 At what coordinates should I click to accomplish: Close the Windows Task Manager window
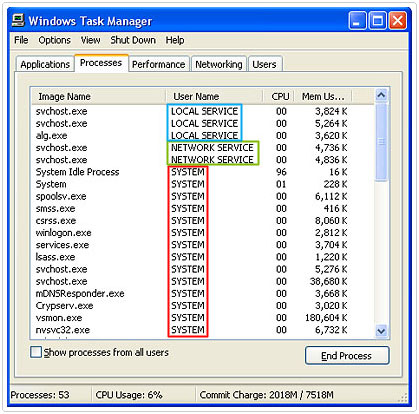(x=398, y=21)
